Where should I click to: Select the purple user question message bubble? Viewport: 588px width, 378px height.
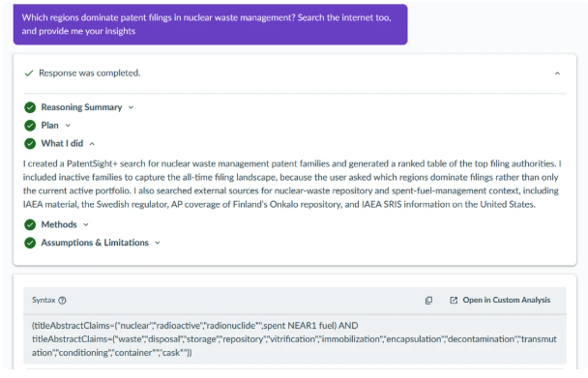point(211,25)
